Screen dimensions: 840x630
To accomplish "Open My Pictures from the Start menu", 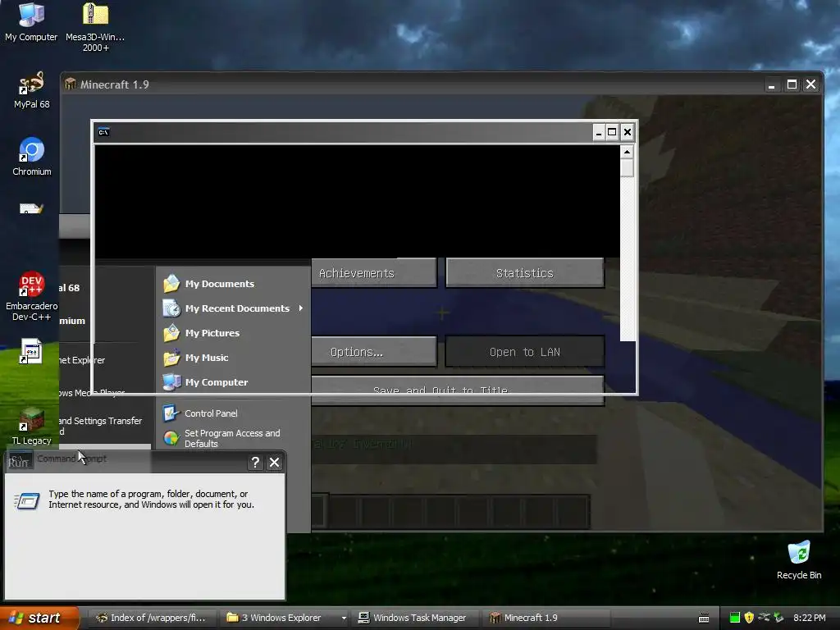I will click(x=212, y=333).
